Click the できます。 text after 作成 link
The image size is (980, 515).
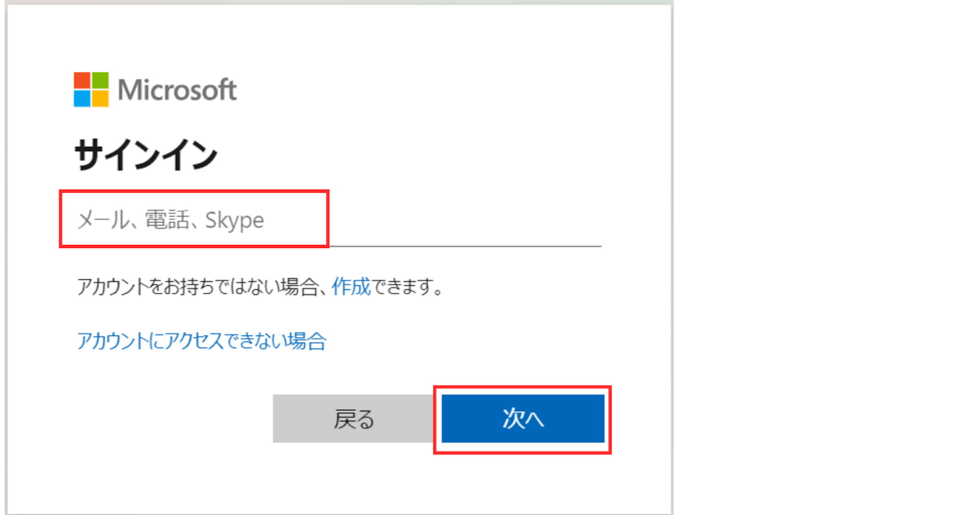[408, 286]
